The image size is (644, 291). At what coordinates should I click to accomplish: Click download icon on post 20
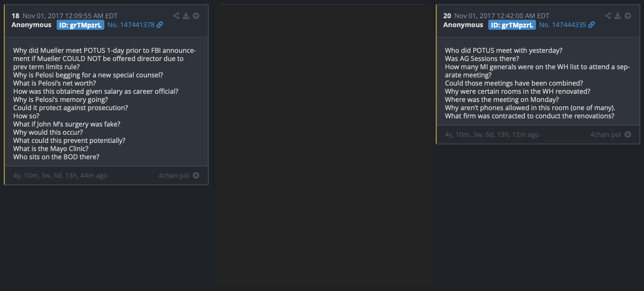tap(618, 16)
